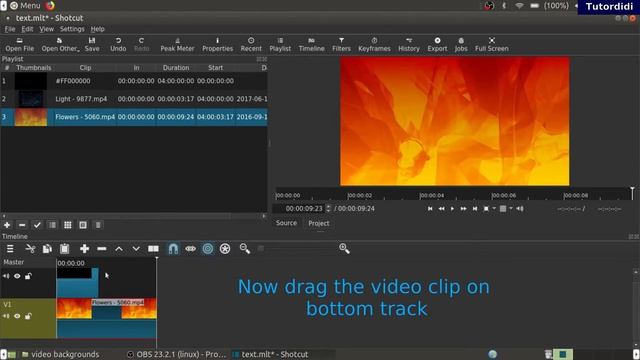640x360 pixels.
Task: Open the File menu
Action: click(10, 29)
